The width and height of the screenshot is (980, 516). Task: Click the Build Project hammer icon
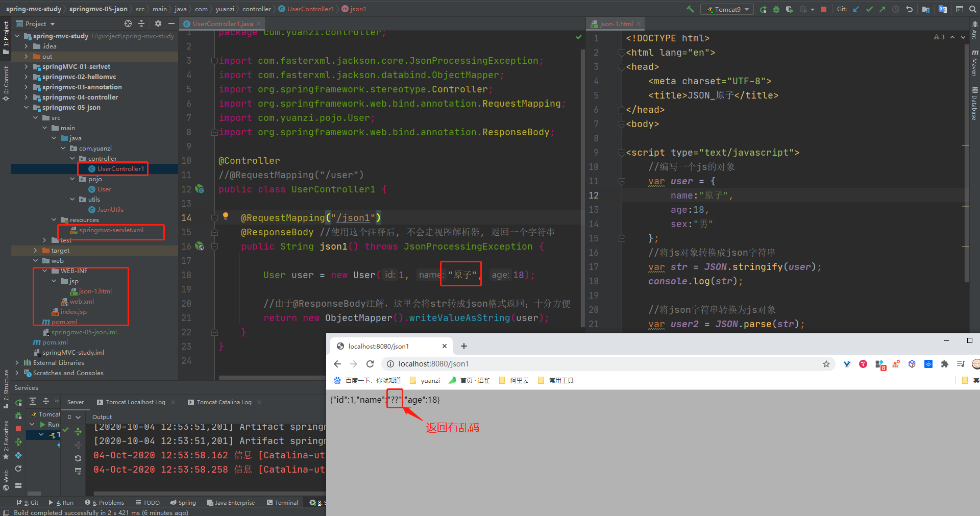click(x=691, y=9)
